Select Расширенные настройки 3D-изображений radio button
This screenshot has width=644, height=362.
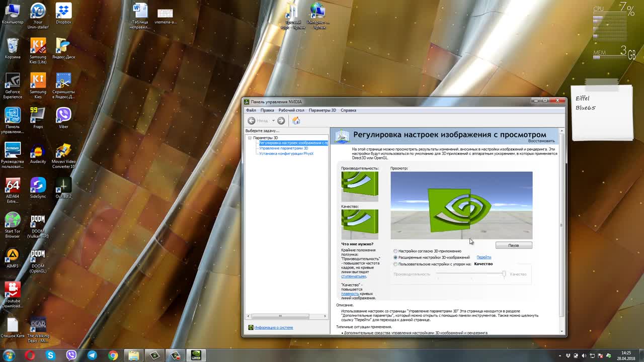pyautogui.click(x=395, y=257)
